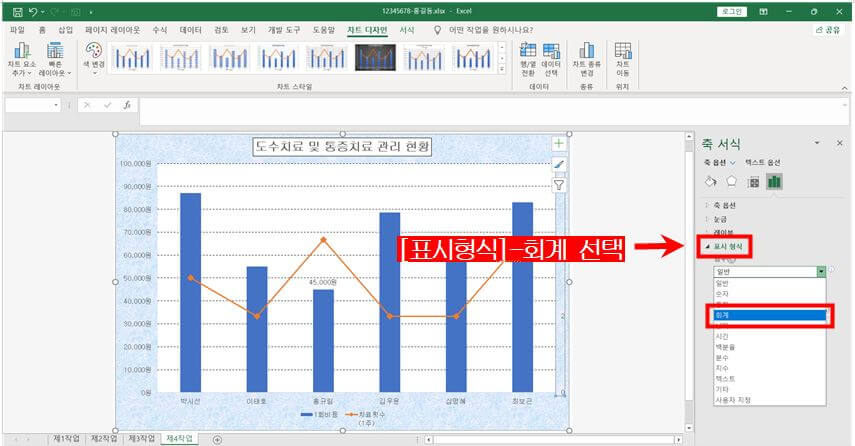Viewport: 855px width, 446px height.
Task: Switch to the 데이터 (Data) tab
Action: click(x=191, y=31)
